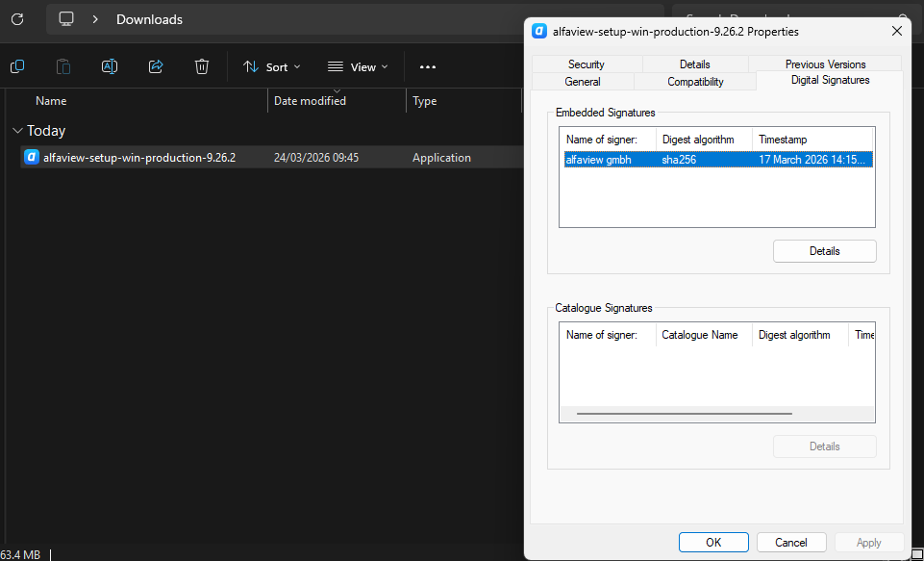Click the This PC monitor icon
Image resolution: width=924 pixels, height=561 pixels.
coord(66,19)
